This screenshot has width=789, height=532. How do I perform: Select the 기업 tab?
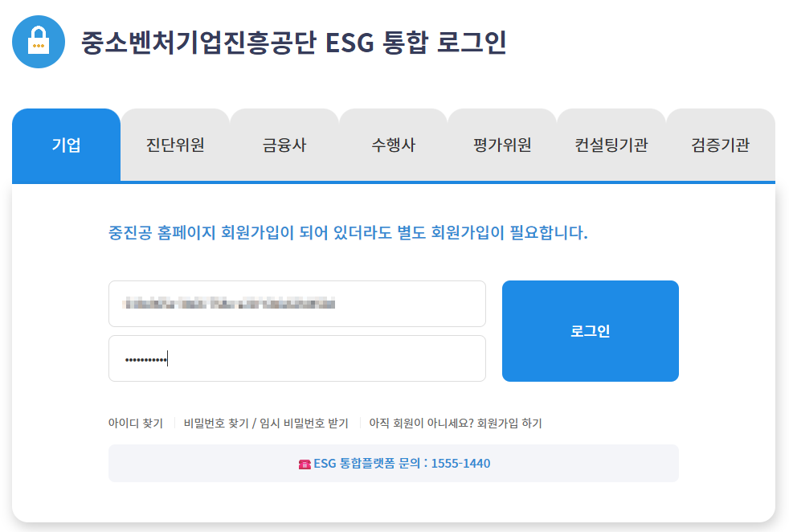click(67, 145)
